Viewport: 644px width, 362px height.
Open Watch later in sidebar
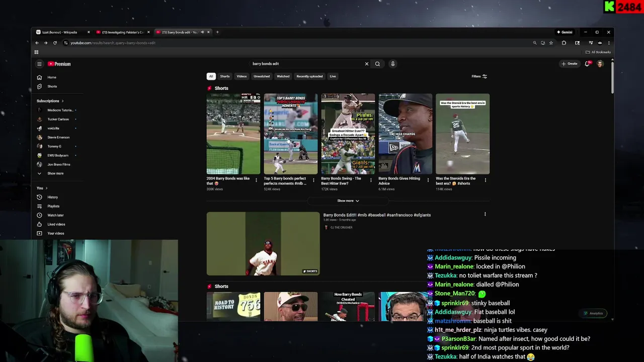[55, 215]
